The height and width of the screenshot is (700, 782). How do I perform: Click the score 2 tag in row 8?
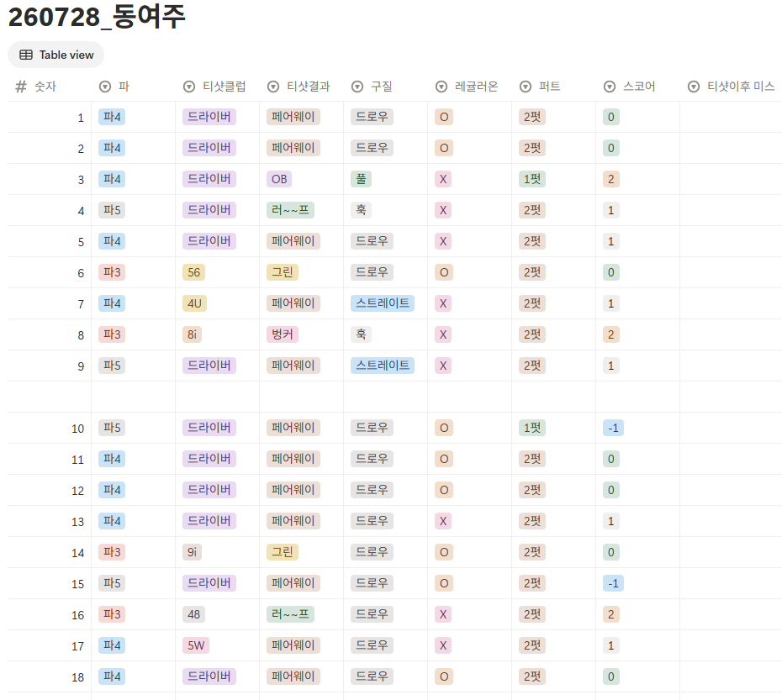(x=611, y=334)
